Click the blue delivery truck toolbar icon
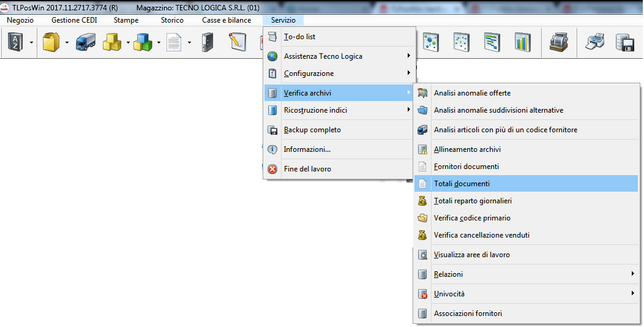 [x=85, y=42]
